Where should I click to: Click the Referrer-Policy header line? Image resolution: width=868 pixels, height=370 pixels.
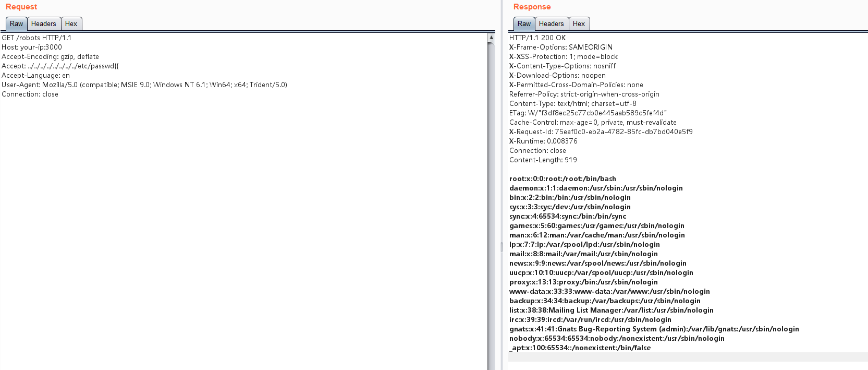point(584,94)
